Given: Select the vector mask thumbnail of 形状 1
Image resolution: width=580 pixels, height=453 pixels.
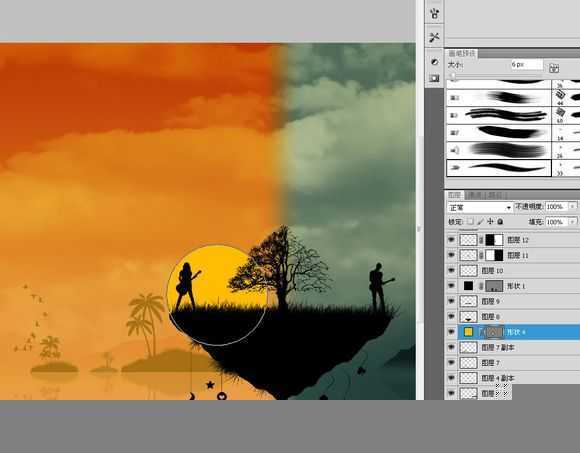Looking at the screenshot, I should (494, 286).
